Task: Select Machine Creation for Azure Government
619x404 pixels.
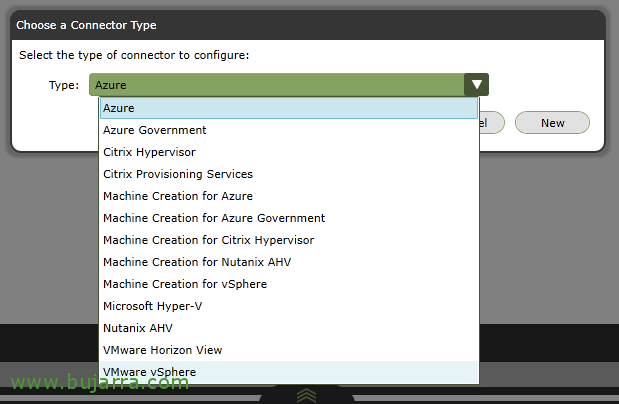Action: point(289,218)
